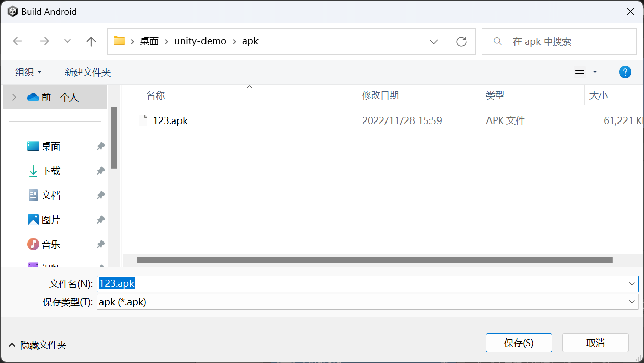Viewport: 644px width, 363px height.
Task: Click pin icon next to 桌面
Action: pyautogui.click(x=100, y=147)
